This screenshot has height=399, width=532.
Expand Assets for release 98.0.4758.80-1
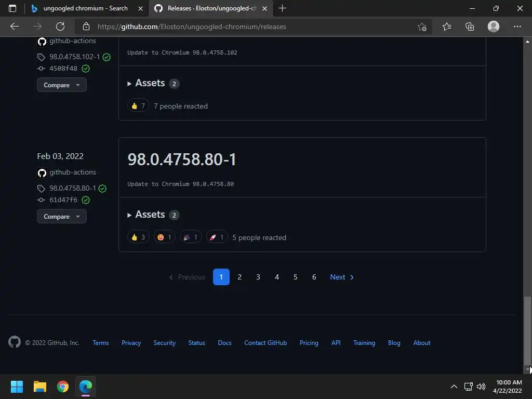pyautogui.click(x=150, y=215)
